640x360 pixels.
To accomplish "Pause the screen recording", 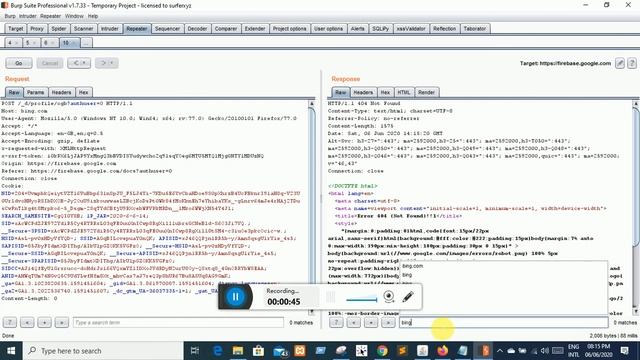I will point(236,297).
